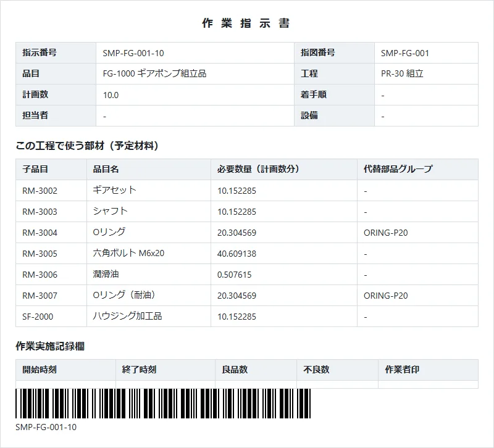Click the 指示番号 label cell

coord(56,53)
